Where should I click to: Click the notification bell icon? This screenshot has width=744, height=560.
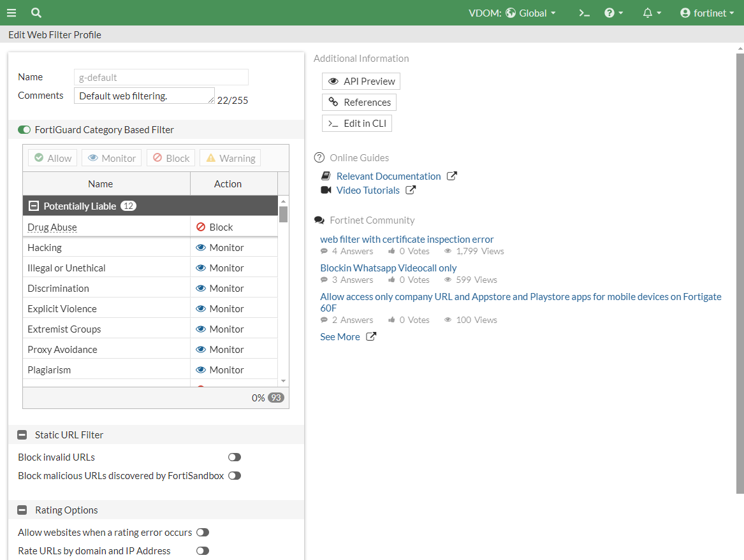click(648, 13)
